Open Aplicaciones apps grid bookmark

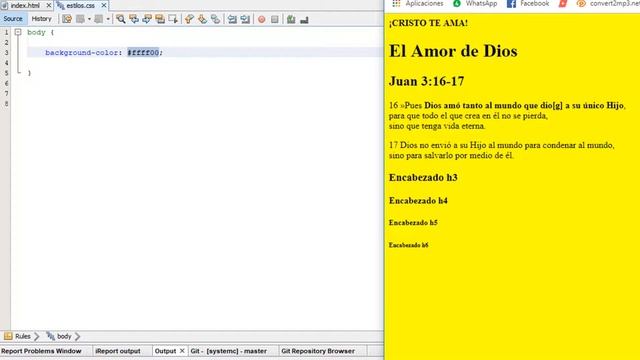click(x=418, y=4)
